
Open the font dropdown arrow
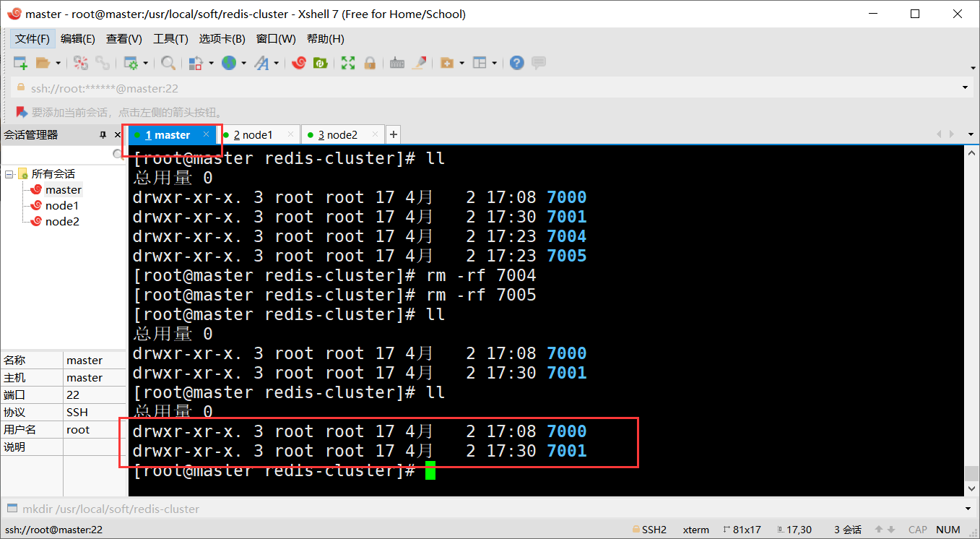coord(276,63)
